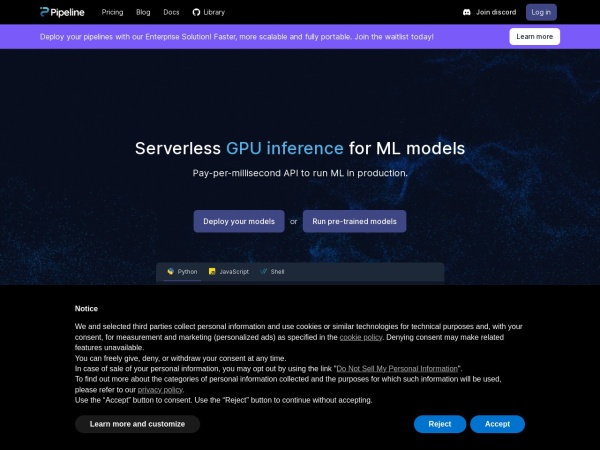Open the GitHub Library link
The image size is (600, 450).
[208, 12]
